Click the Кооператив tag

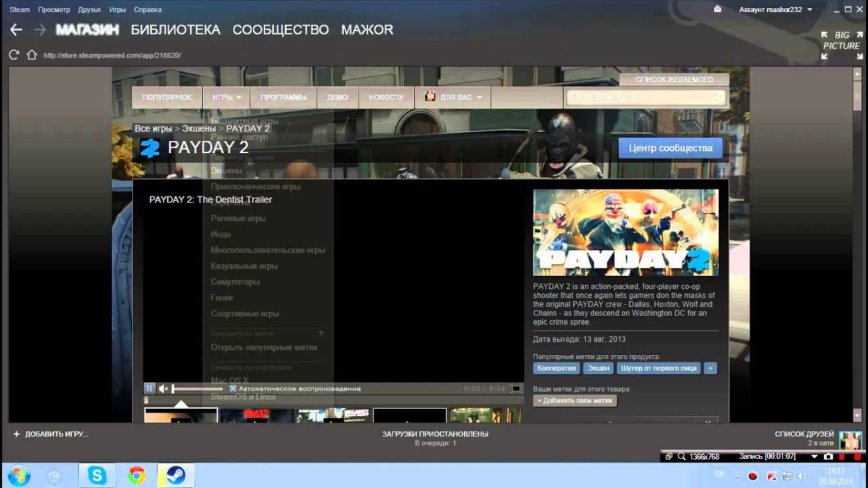pyautogui.click(x=557, y=368)
